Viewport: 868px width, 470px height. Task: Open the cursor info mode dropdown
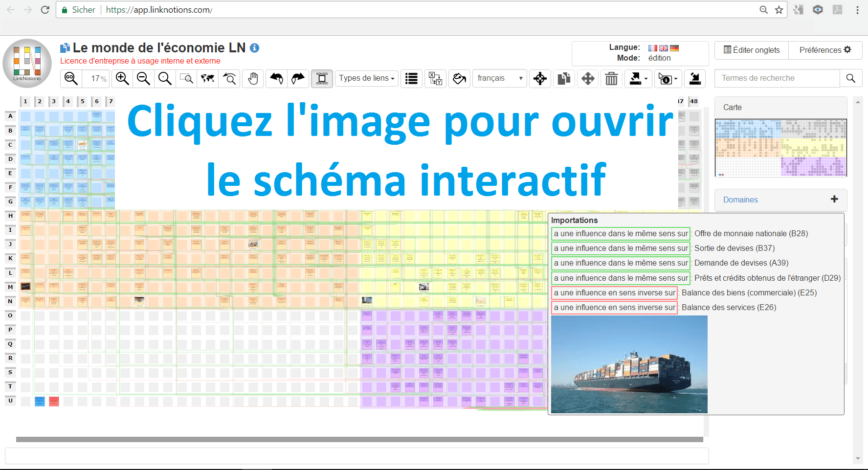668,78
